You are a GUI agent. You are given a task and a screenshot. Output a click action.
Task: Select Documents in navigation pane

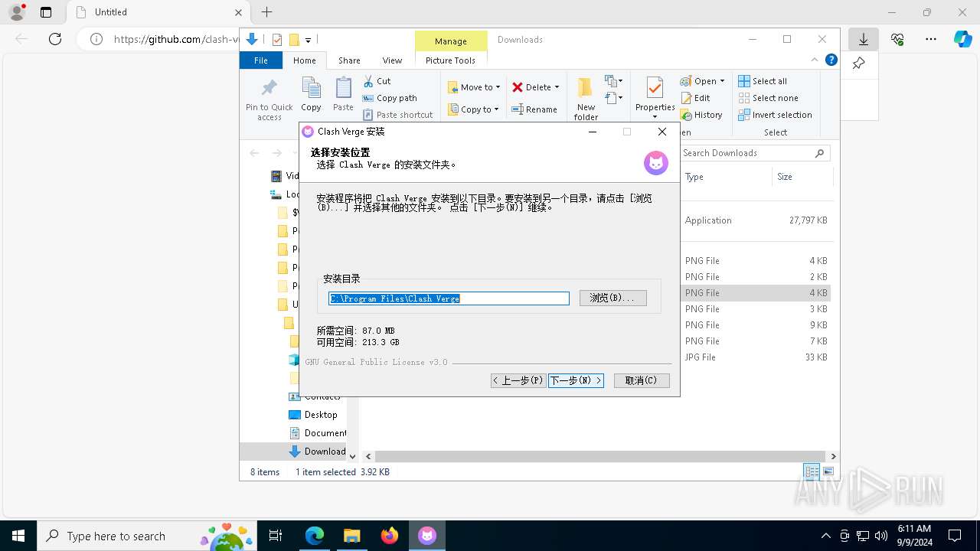point(317,433)
